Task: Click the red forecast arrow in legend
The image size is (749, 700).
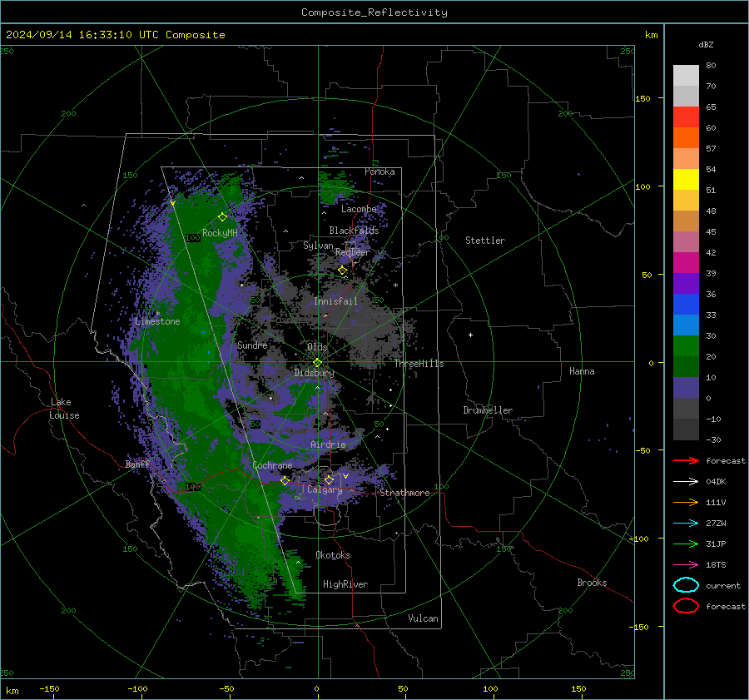Action: [686, 460]
